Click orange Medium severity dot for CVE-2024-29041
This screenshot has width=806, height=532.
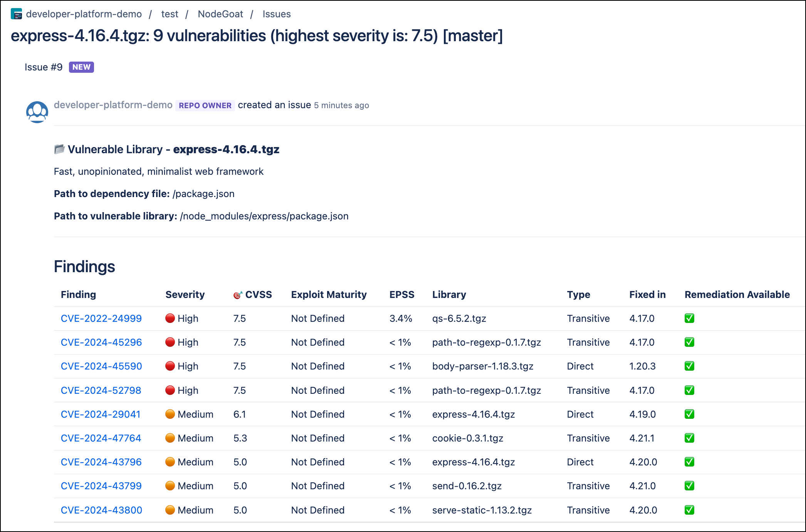(x=170, y=414)
